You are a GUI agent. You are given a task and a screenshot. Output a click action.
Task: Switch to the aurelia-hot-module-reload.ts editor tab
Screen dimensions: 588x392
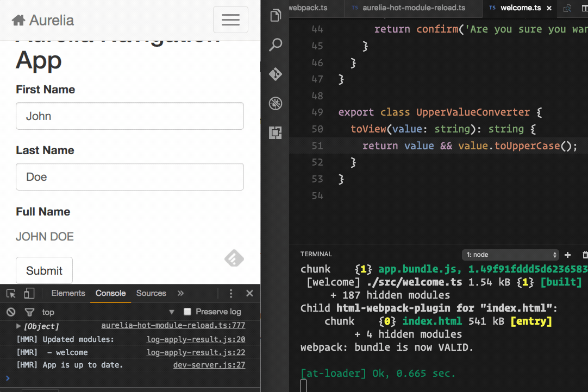point(413,8)
